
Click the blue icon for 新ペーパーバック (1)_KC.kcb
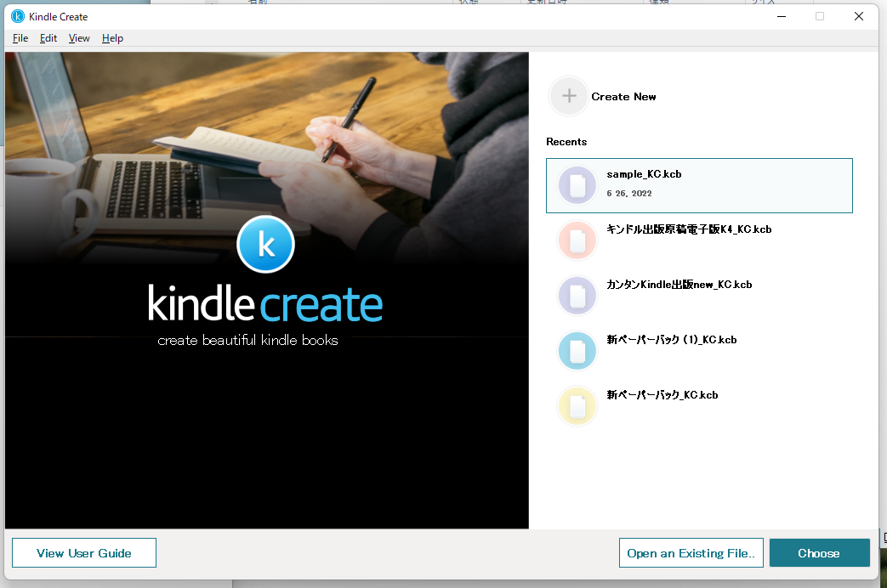(x=577, y=351)
